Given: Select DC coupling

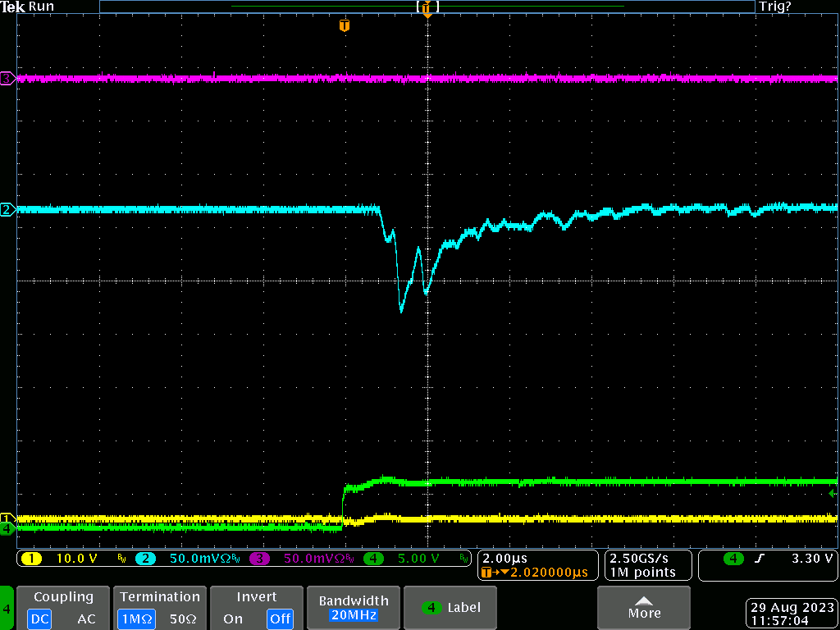Looking at the screenshot, I should point(39,619).
